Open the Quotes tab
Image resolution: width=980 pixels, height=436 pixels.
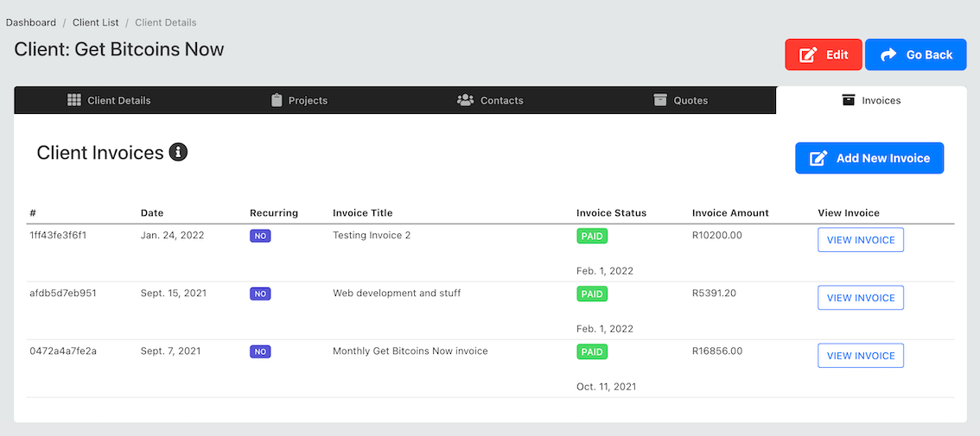[x=681, y=100]
